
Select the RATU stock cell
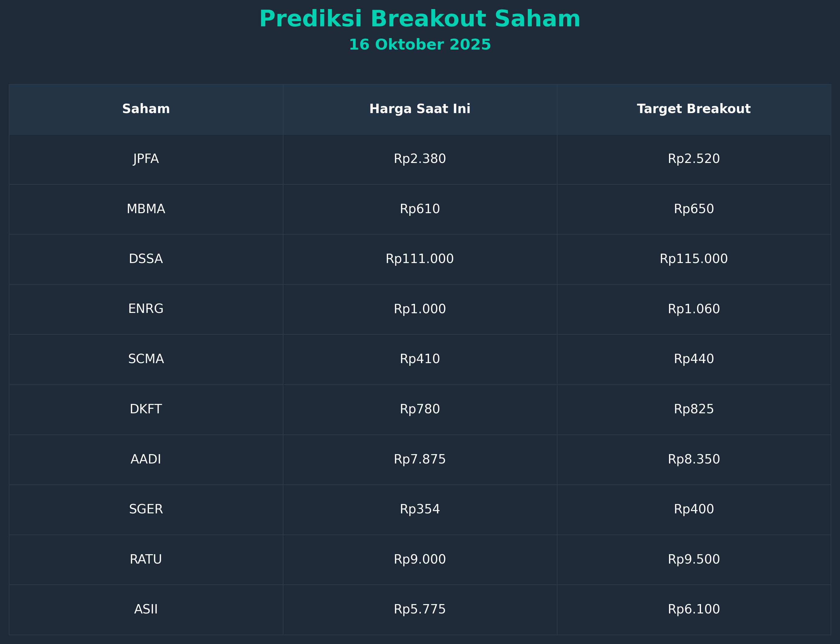[x=146, y=560]
